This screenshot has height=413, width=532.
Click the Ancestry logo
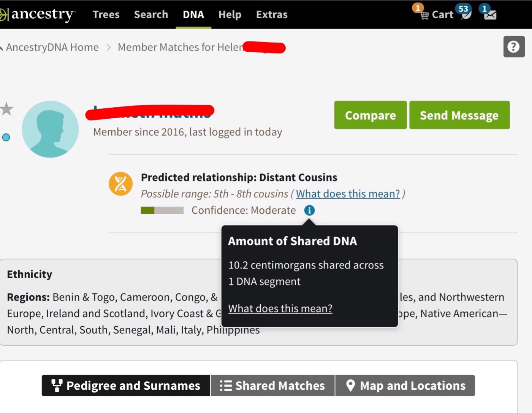[38, 14]
